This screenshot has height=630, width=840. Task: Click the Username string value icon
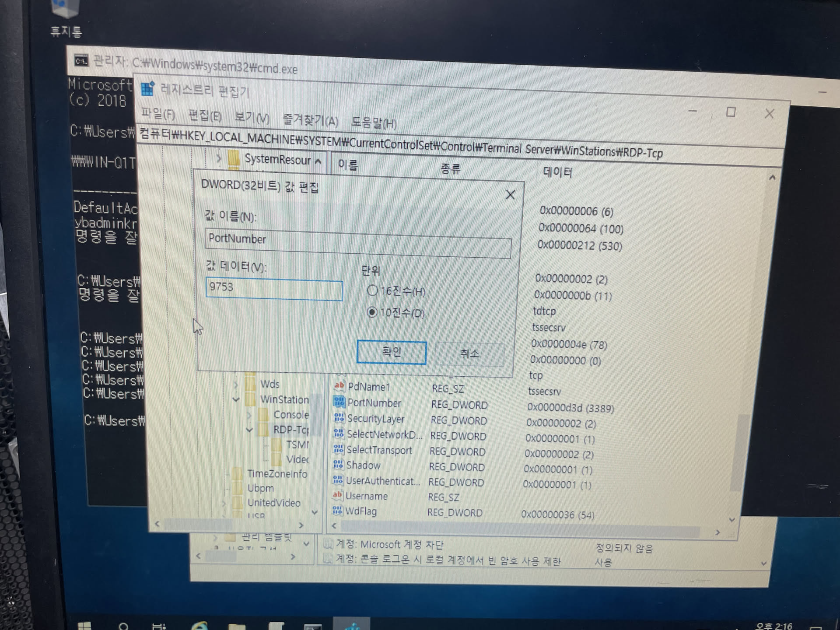(x=337, y=495)
